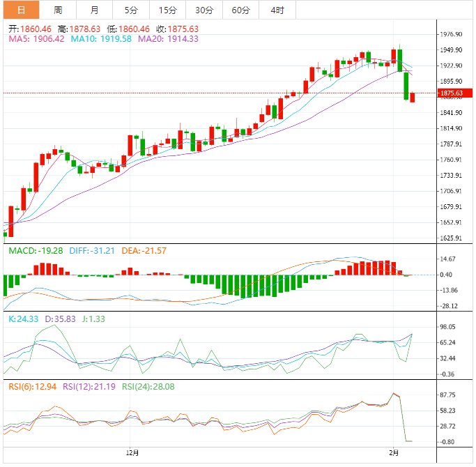Choose the 30分 timeframe tab
The image size is (476, 467).
204,10
